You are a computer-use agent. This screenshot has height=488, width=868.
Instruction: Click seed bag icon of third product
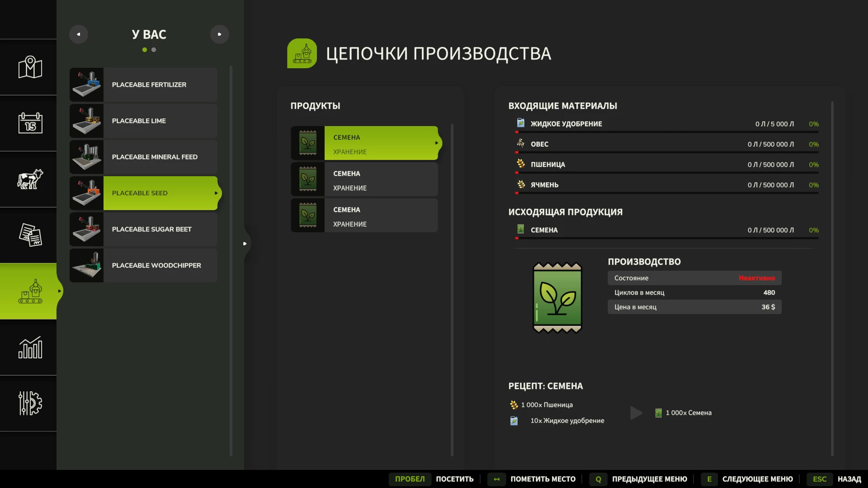(308, 216)
